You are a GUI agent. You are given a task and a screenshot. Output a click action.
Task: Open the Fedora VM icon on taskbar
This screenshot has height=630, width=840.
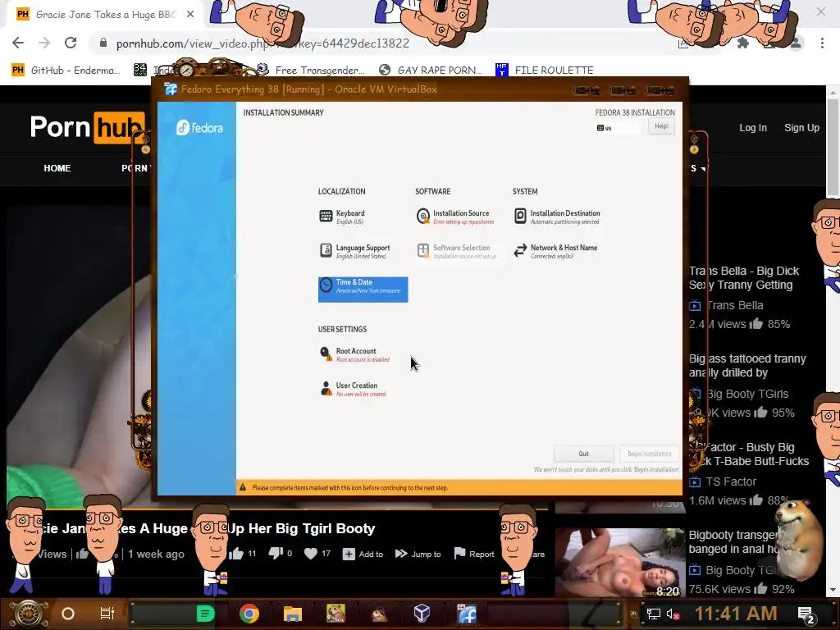[467, 614]
